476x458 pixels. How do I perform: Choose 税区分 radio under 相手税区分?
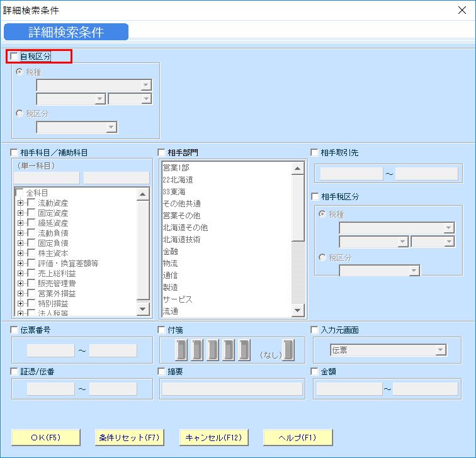(x=322, y=257)
